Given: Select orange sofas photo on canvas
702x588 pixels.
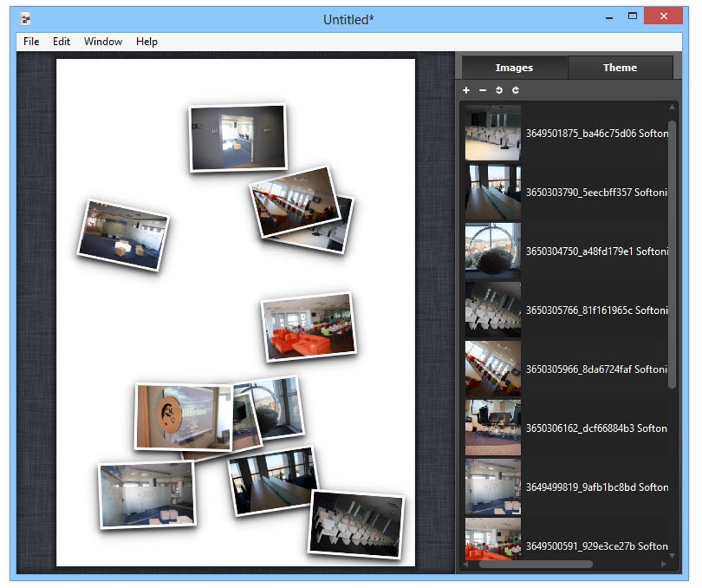Looking at the screenshot, I should coord(309,327).
